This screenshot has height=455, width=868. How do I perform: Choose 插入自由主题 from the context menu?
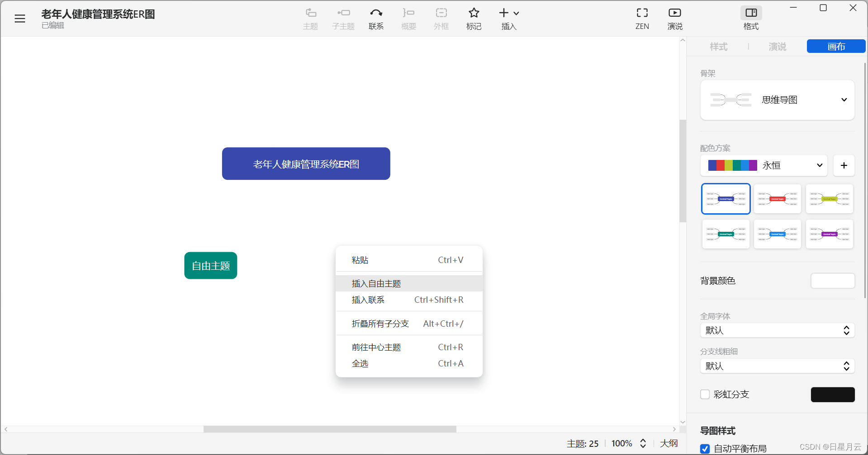pos(409,284)
